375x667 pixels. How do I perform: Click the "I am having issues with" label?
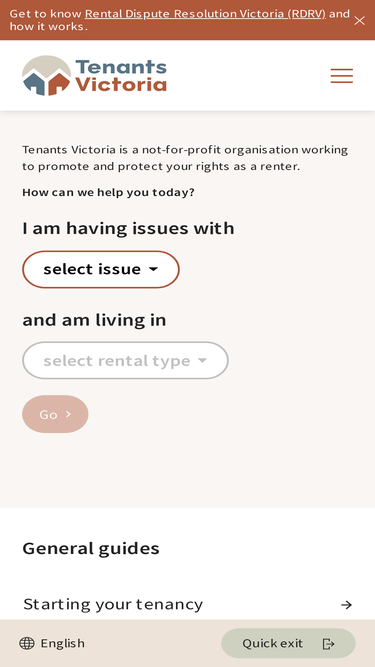(128, 228)
